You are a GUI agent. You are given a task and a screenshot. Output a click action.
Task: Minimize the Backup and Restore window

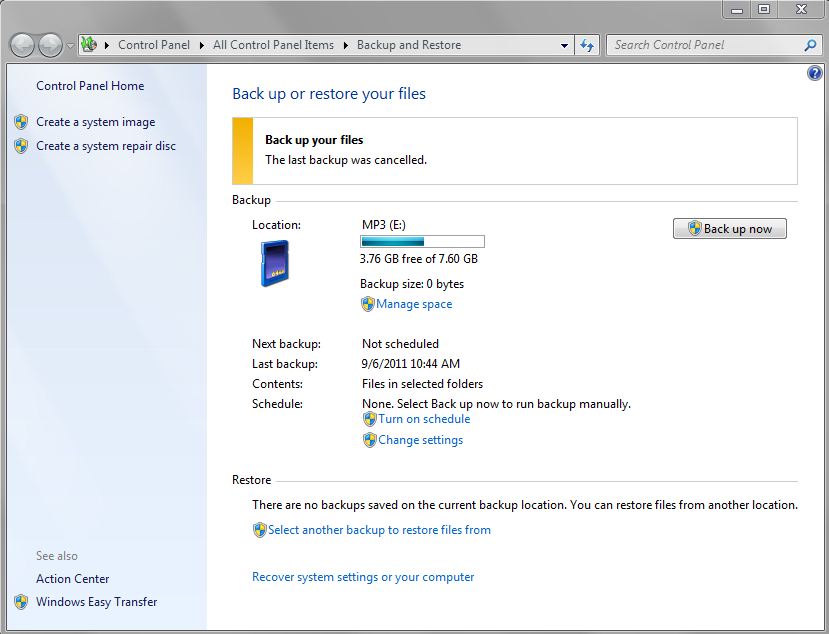click(x=736, y=10)
